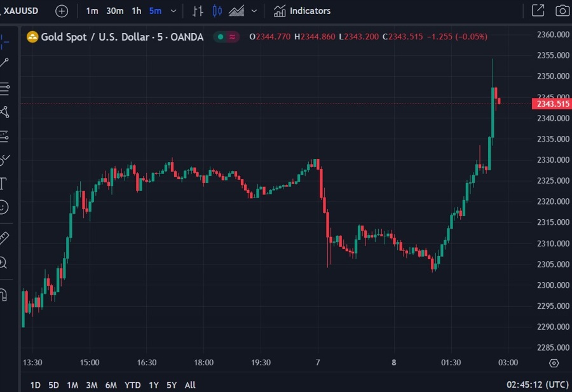Switch chart style to area via area icon
Image resolution: width=572 pixels, height=392 pixels.
tap(236, 11)
